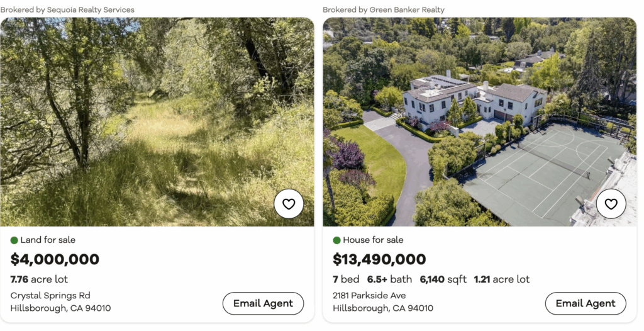The width and height of the screenshot is (644, 331).
Task: Open the Crystal Springs Rd address link
Action: 50,296
